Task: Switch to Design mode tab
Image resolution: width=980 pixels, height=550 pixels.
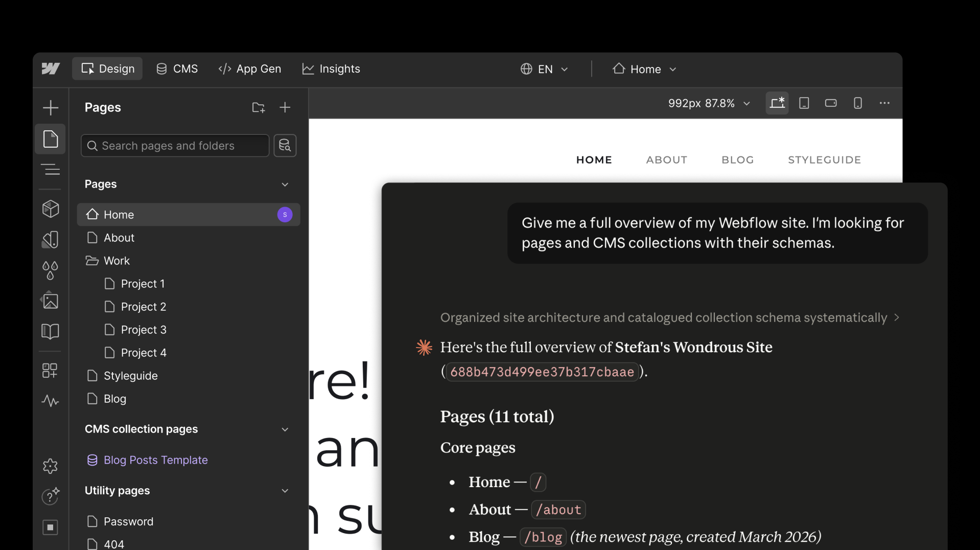Action: click(107, 68)
